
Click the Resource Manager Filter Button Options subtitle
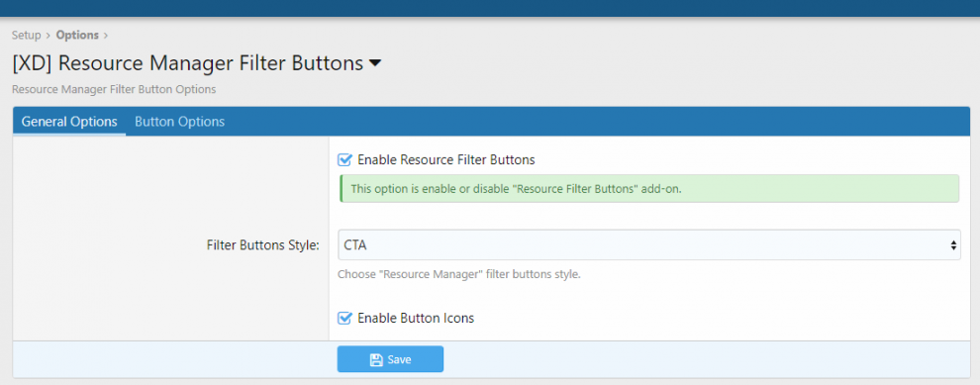pos(114,89)
